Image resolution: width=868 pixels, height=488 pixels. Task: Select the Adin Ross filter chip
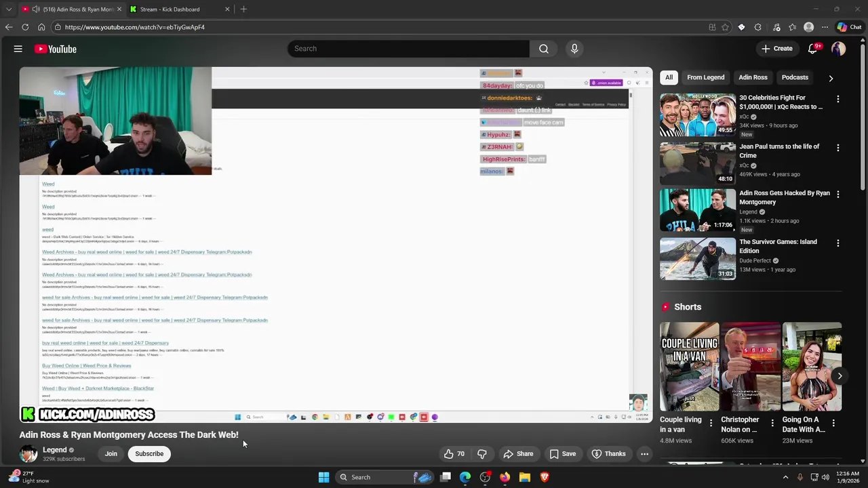pyautogui.click(x=753, y=77)
